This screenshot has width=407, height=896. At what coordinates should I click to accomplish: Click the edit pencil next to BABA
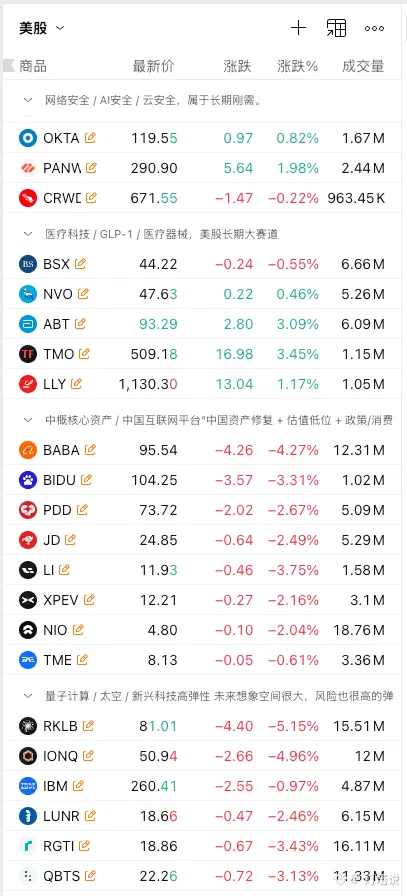(x=90, y=450)
